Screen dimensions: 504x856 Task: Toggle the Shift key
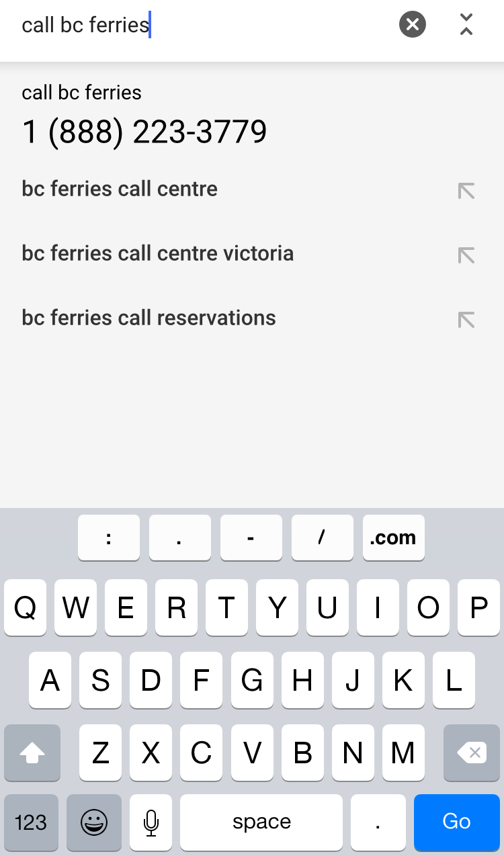(32, 753)
